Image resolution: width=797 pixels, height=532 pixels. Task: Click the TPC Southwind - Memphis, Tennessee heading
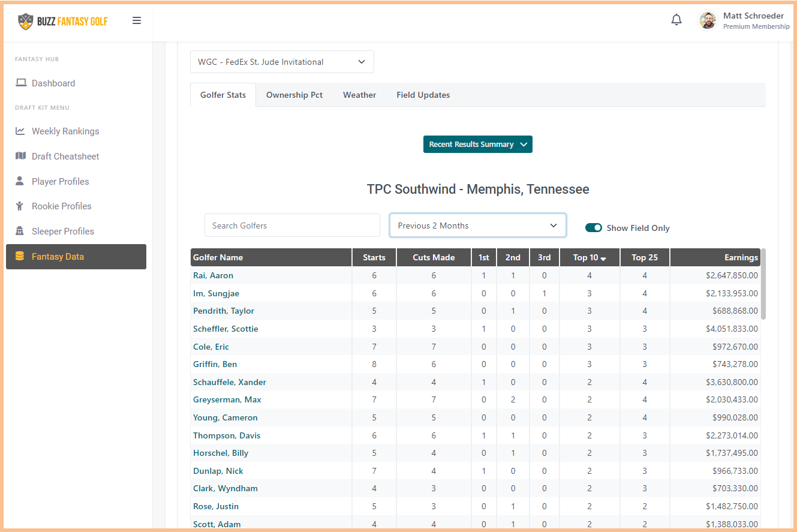click(478, 190)
